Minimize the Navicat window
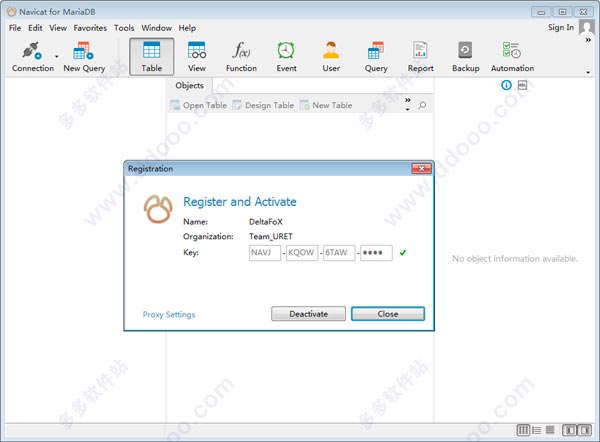Screen dimensions: 600x442 point(541,12)
